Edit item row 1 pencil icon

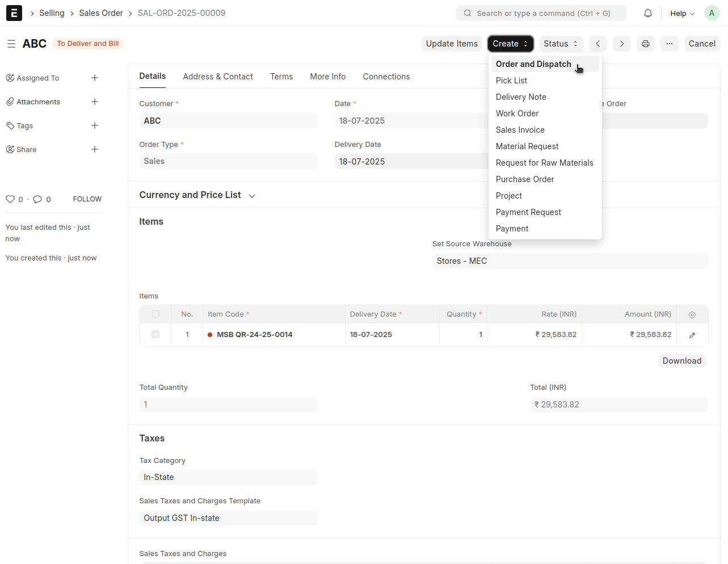pyautogui.click(x=692, y=335)
